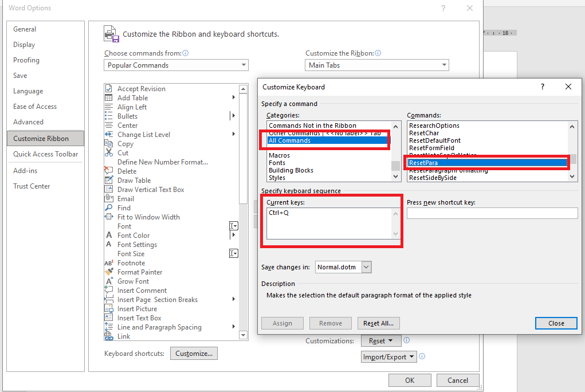Open the Proofing options page
Viewport: 585px width, 392px height.
pyautogui.click(x=26, y=60)
